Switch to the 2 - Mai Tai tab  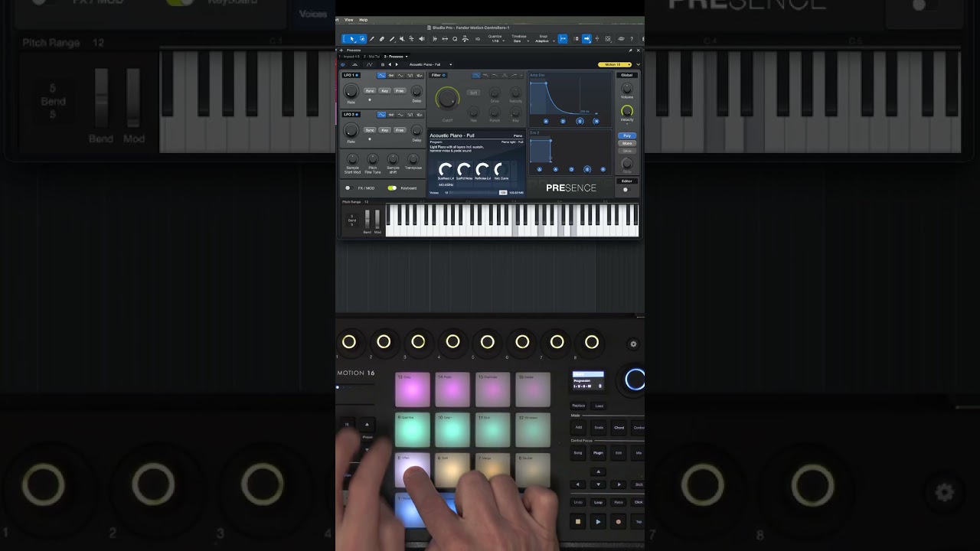[373, 57]
